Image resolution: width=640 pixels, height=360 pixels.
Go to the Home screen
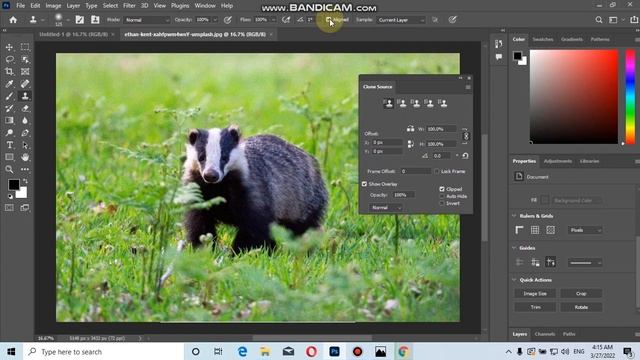13,20
